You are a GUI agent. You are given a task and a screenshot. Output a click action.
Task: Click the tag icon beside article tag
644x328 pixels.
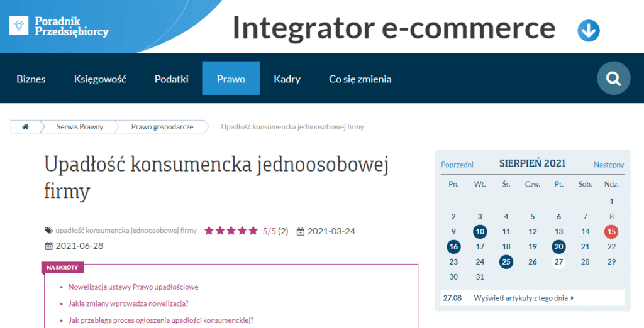48,231
